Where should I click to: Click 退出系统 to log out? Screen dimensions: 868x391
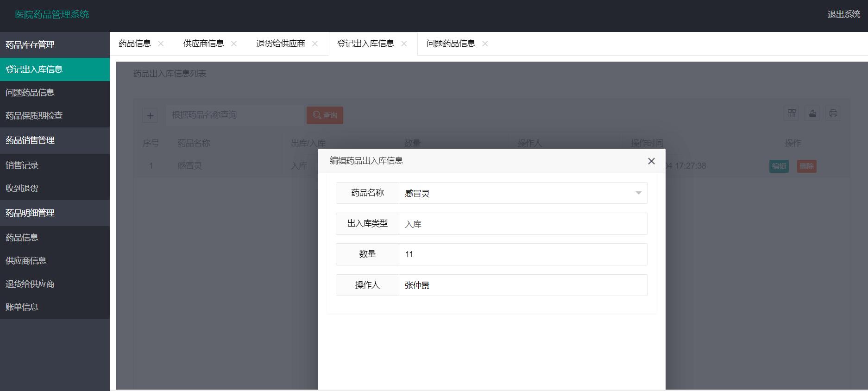point(844,14)
